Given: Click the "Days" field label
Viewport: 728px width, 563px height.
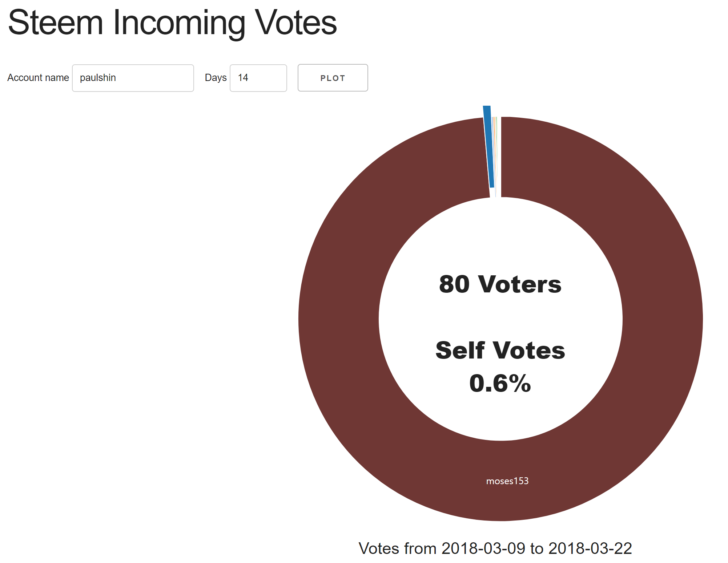Looking at the screenshot, I should click(216, 78).
